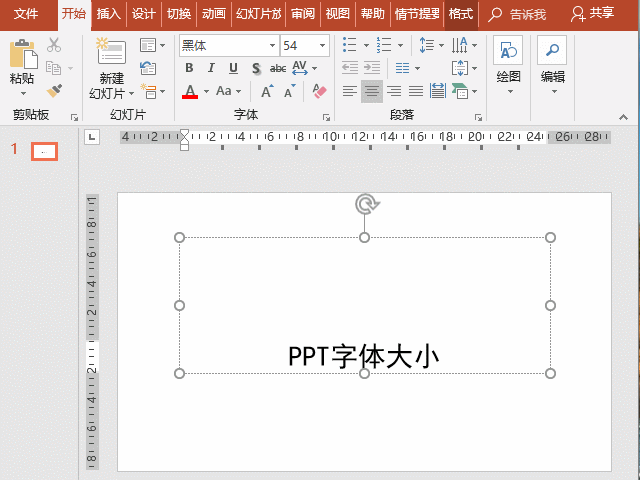This screenshot has height=480, width=640.
Task: Increase the list indent level
Action: (372, 68)
